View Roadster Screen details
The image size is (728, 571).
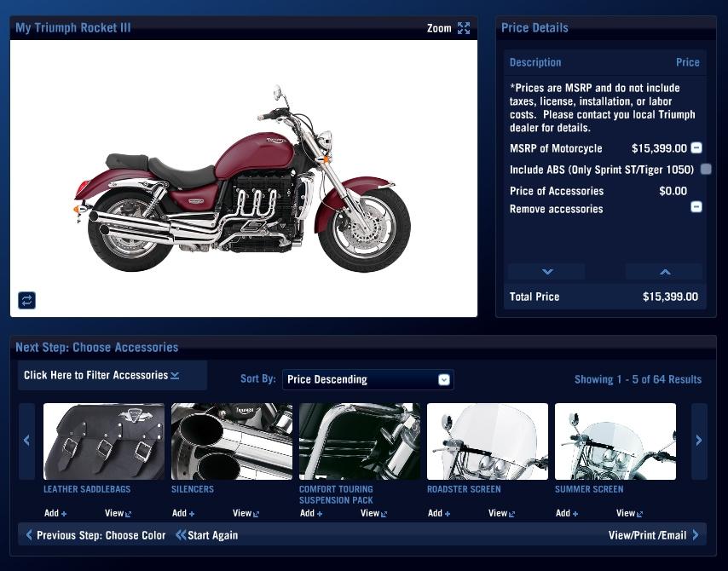coord(501,513)
